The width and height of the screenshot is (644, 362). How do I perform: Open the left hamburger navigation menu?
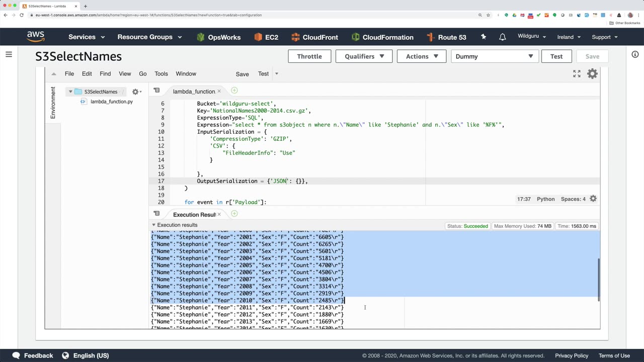pyautogui.click(x=9, y=54)
